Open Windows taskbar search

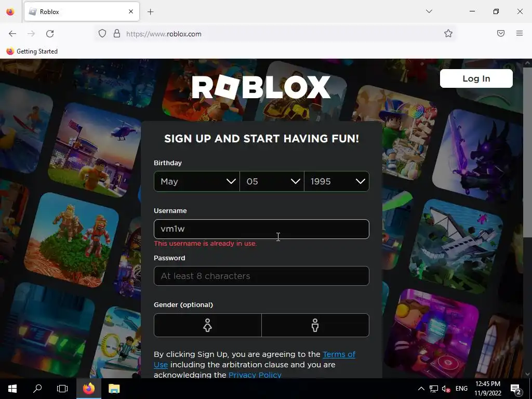click(x=37, y=389)
